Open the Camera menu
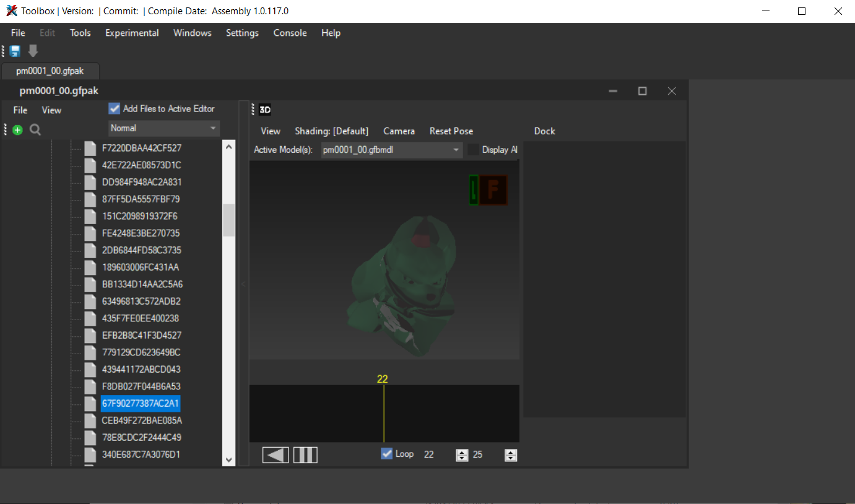The width and height of the screenshot is (855, 504). (x=399, y=131)
